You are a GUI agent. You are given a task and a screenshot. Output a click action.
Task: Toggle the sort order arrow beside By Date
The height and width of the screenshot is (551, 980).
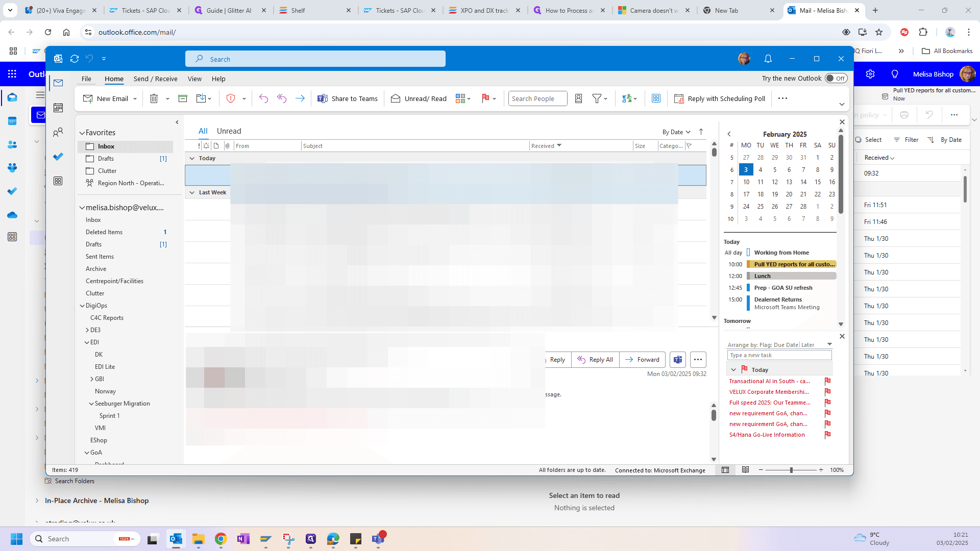[701, 132]
